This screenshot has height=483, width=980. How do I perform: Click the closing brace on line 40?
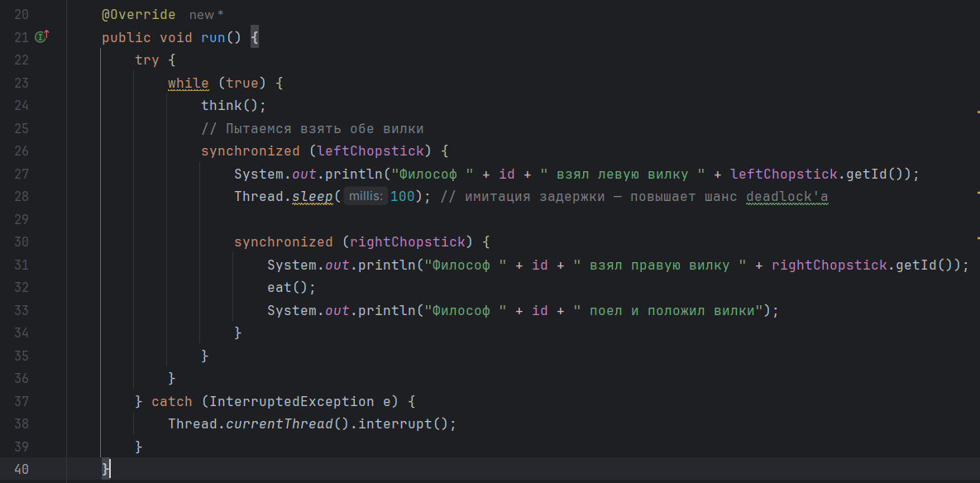[x=106, y=469]
